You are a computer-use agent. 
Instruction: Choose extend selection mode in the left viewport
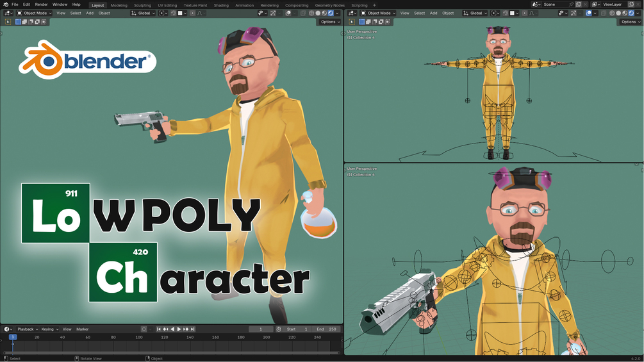[x=24, y=22]
